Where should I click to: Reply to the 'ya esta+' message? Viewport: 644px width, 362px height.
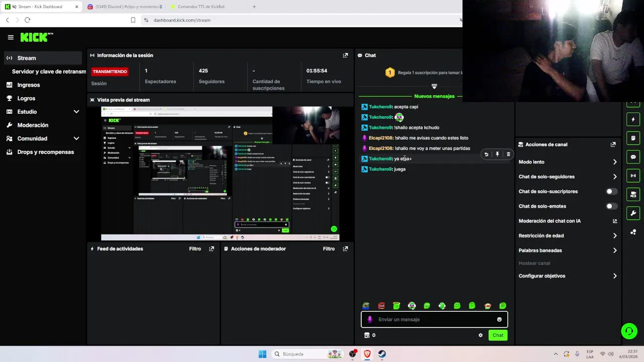tap(486, 154)
